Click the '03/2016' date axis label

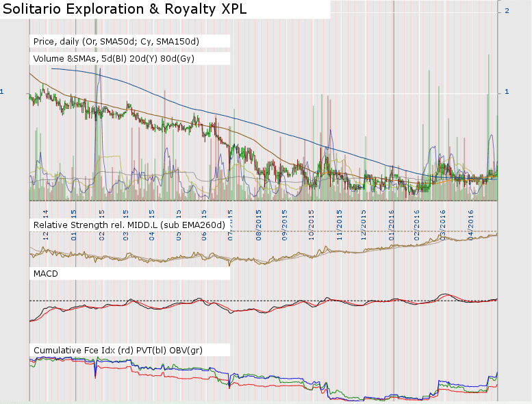pyautogui.click(x=442, y=225)
